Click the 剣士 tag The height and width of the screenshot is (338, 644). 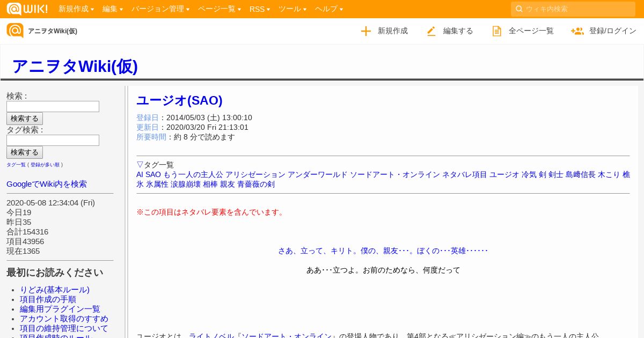(556, 174)
